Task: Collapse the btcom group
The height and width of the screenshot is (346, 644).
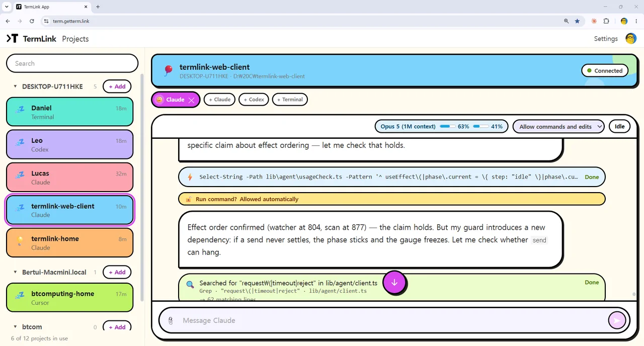Action: pyautogui.click(x=15, y=327)
